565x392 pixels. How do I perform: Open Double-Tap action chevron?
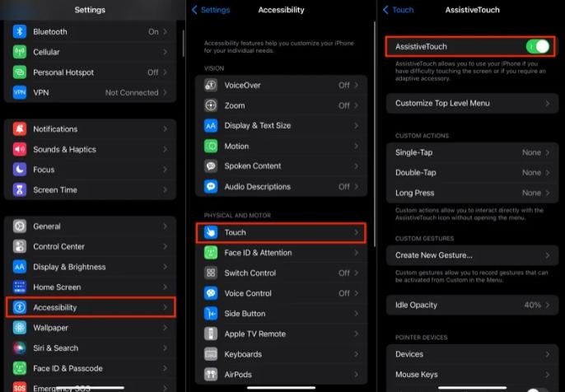(x=548, y=173)
